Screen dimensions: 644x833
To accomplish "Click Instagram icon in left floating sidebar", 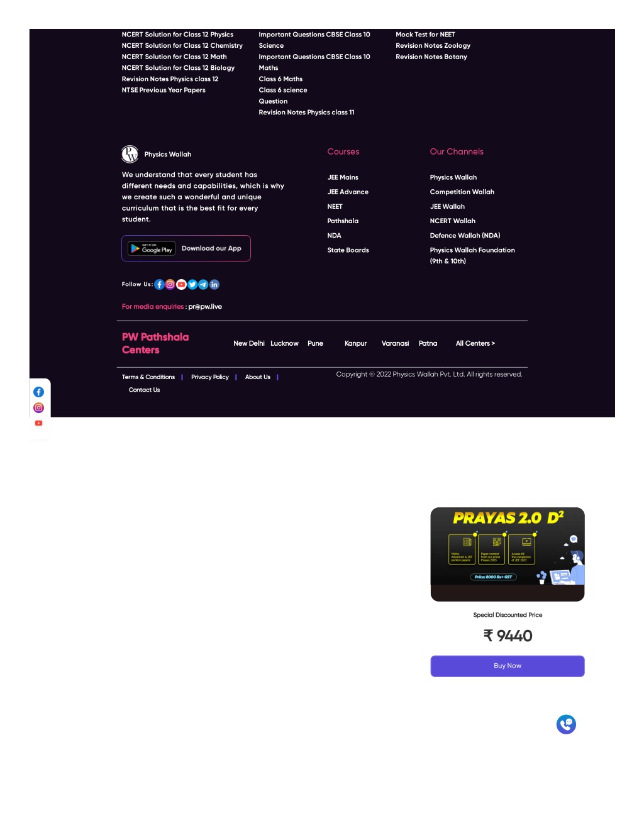I will pyautogui.click(x=38, y=407).
